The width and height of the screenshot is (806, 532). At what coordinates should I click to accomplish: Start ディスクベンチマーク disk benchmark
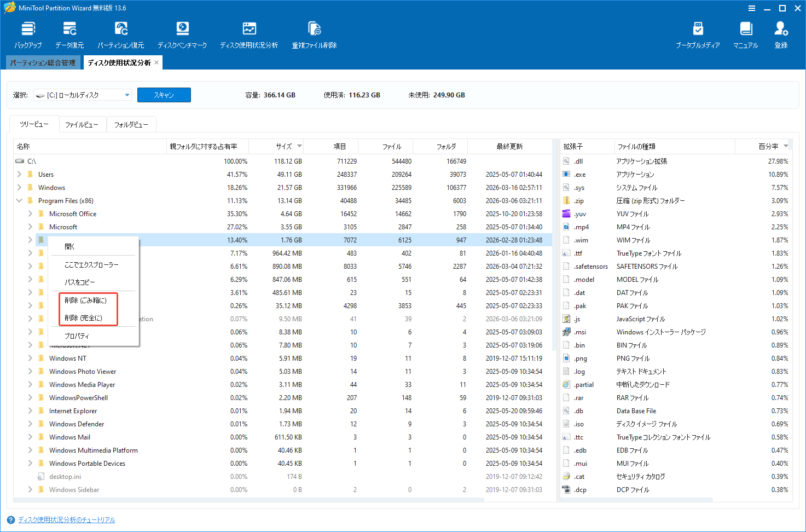182,34
